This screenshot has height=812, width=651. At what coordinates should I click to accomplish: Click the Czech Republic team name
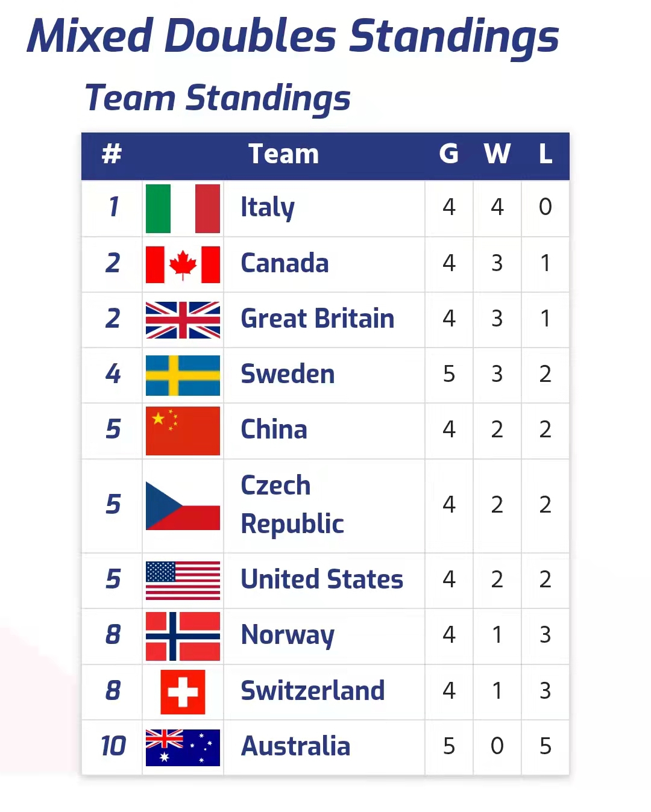(x=292, y=505)
